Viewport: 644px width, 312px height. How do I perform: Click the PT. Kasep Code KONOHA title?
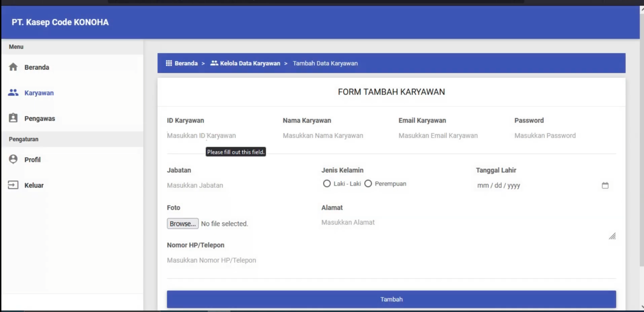(x=60, y=22)
